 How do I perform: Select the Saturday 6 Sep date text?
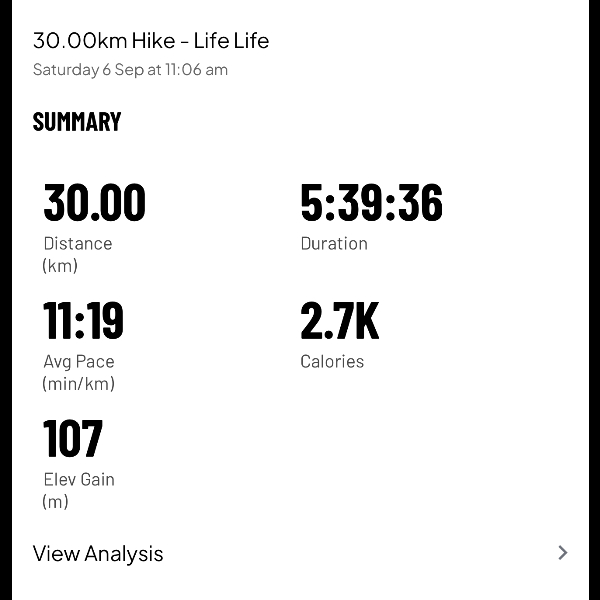pyautogui.click(x=88, y=70)
